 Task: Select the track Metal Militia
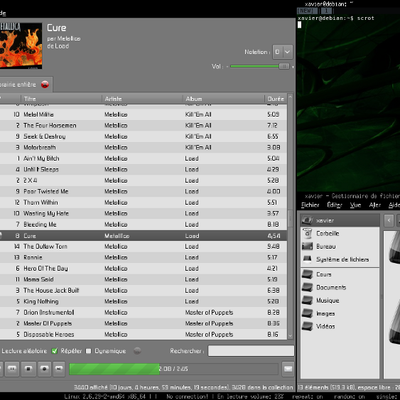point(143,114)
